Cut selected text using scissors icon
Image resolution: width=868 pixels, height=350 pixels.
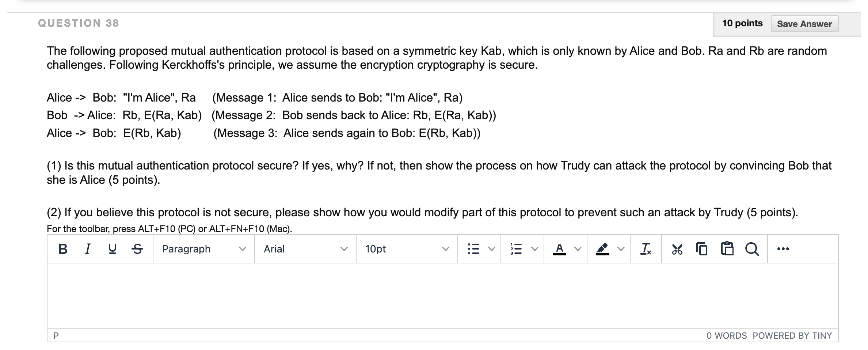tap(677, 249)
